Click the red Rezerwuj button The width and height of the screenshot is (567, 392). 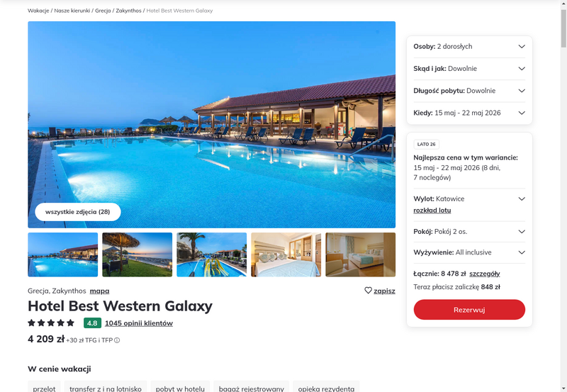coord(469,310)
